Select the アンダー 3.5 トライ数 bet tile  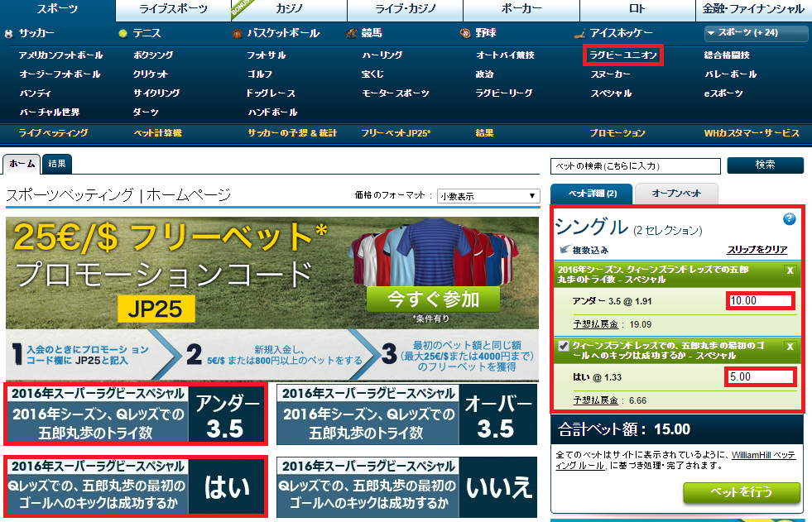(136, 414)
